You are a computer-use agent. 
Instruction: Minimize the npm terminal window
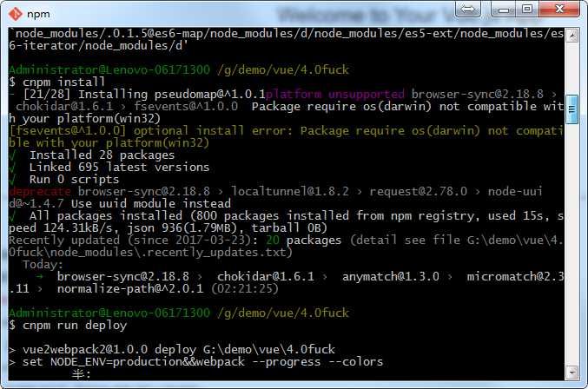[504, 9]
